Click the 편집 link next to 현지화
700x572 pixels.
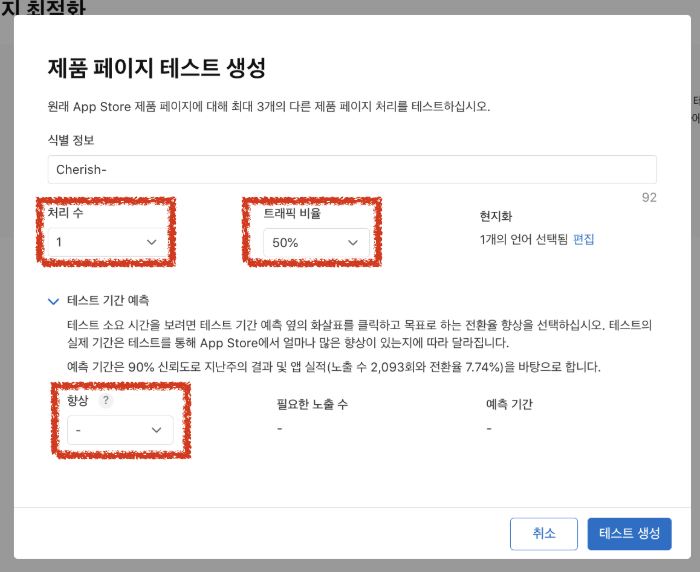(x=583, y=240)
